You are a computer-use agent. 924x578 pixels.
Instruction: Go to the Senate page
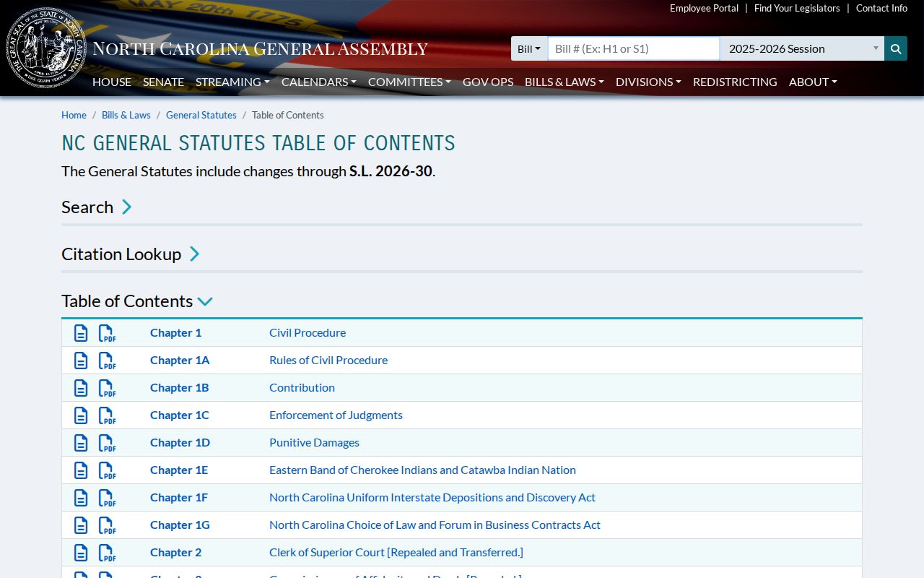[x=163, y=82]
